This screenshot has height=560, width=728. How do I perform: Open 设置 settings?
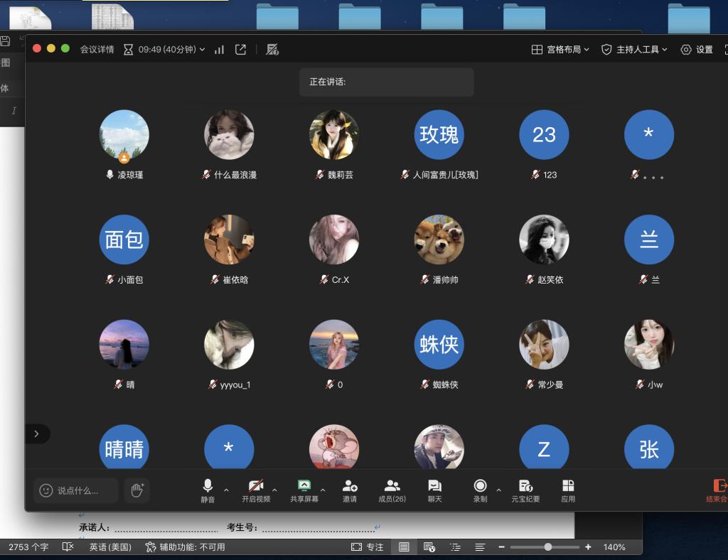697,50
